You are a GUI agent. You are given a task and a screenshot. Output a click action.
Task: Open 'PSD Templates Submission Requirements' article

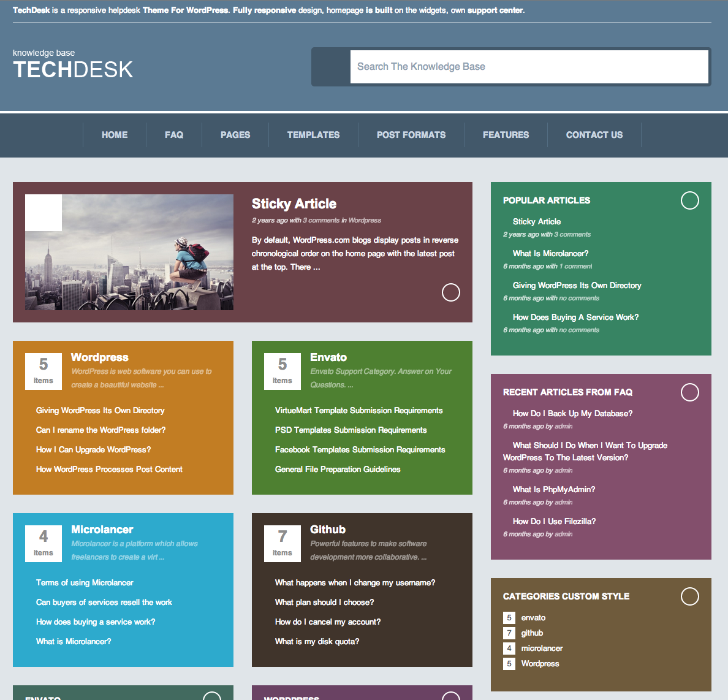pos(351,430)
